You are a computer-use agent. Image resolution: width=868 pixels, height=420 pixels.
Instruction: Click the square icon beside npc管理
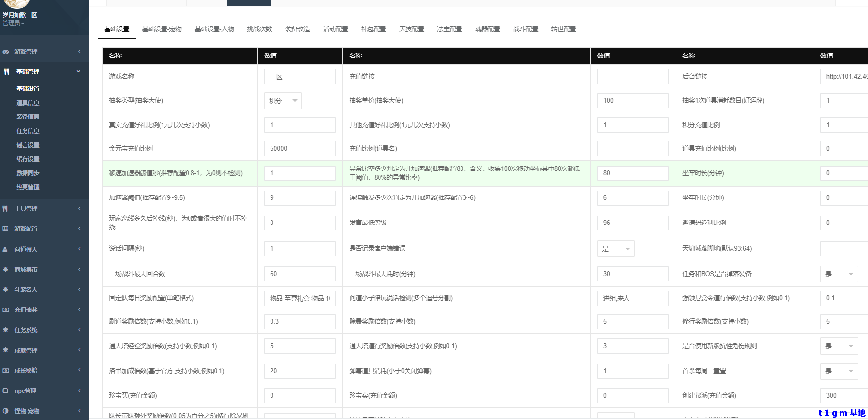pyautogui.click(x=5, y=391)
